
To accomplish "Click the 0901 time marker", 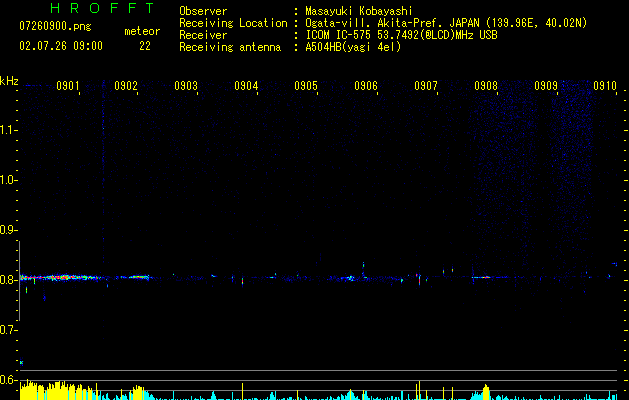I will pyautogui.click(x=67, y=86).
